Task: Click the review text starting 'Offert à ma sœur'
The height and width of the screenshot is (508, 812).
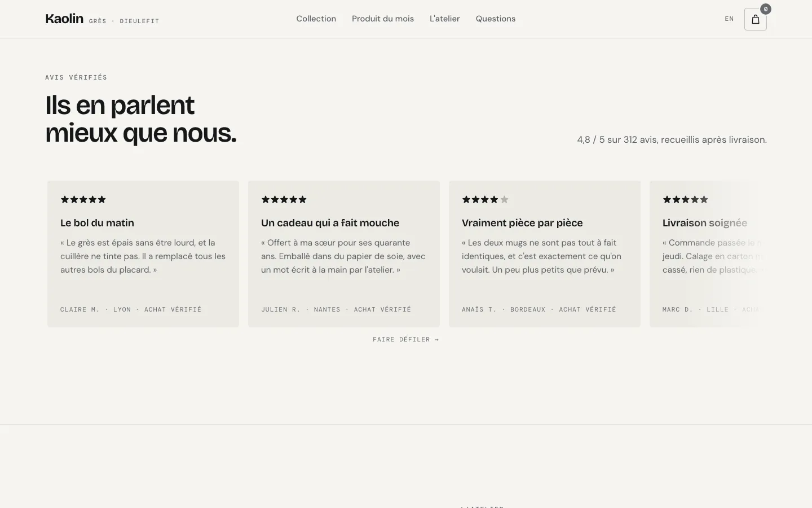Action: pos(343,256)
